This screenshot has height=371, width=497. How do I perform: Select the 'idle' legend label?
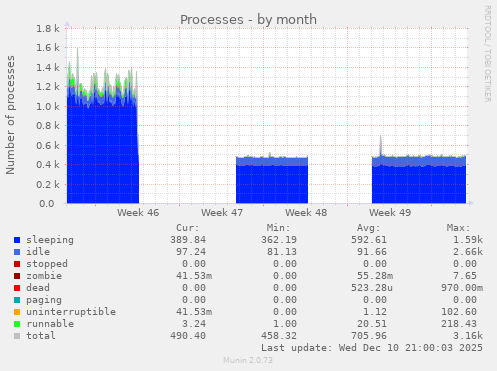38,252
